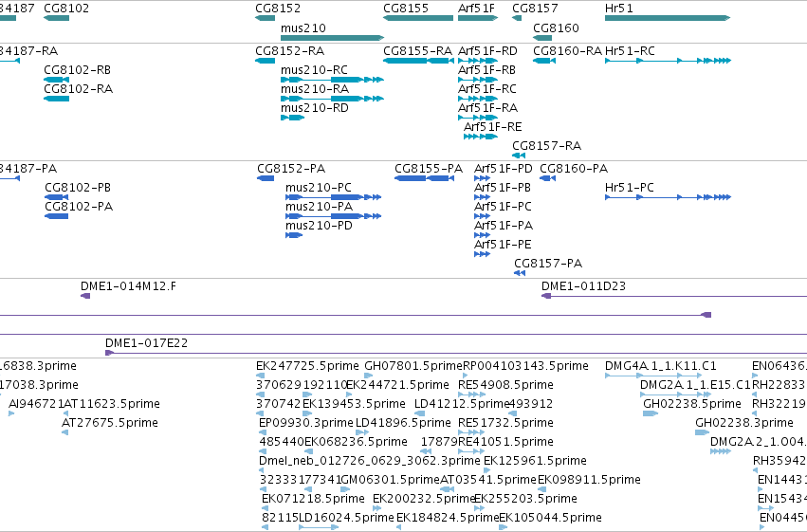The height and width of the screenshot is (532, 807).
Task: Select transcript CG8102-RB
Action: 57,80
